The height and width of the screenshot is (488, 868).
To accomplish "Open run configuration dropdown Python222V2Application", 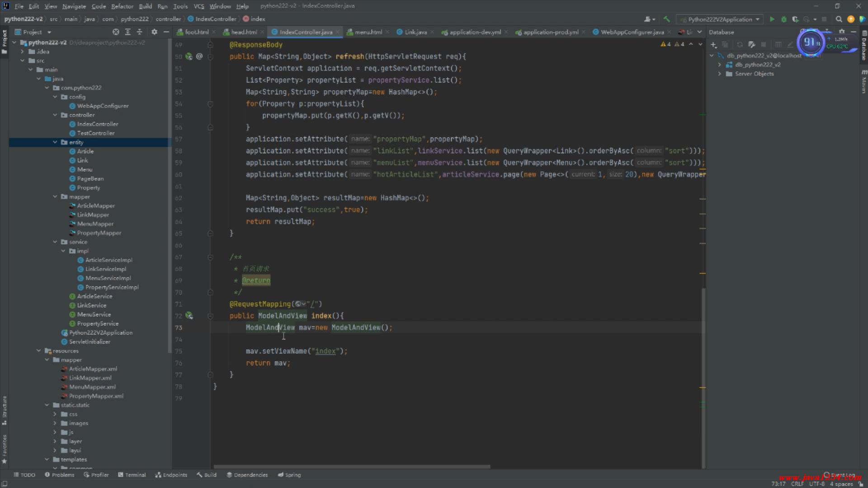I will point(720,19).
